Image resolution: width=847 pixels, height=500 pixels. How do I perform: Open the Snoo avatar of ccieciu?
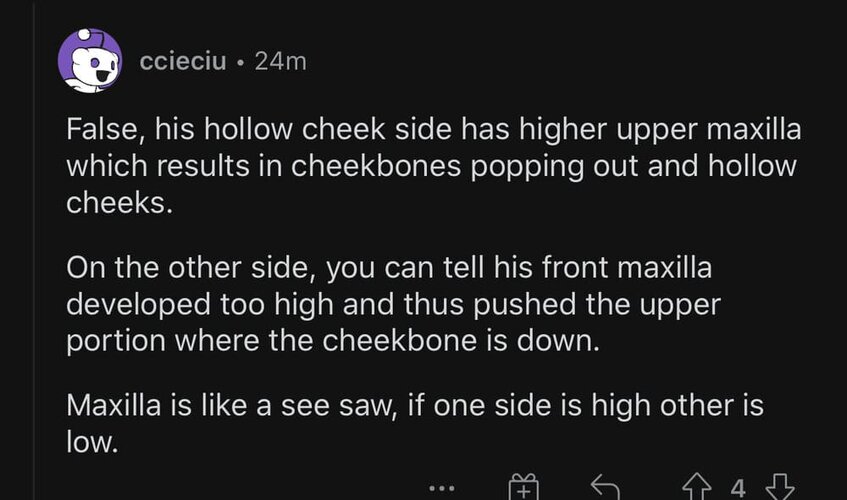pos(90,60)
